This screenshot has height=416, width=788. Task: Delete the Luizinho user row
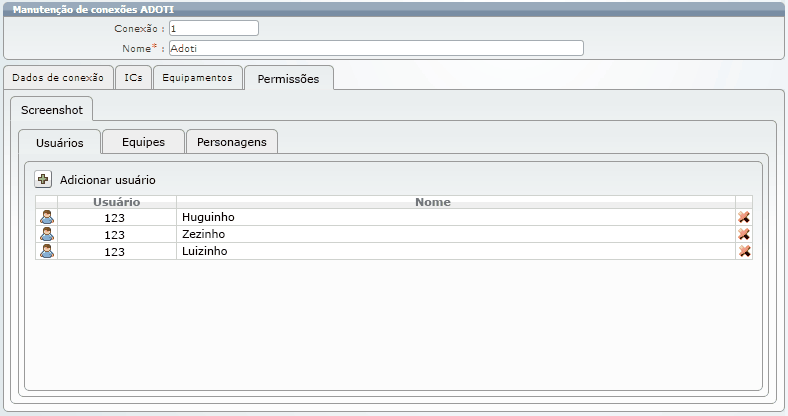(744, 251)
